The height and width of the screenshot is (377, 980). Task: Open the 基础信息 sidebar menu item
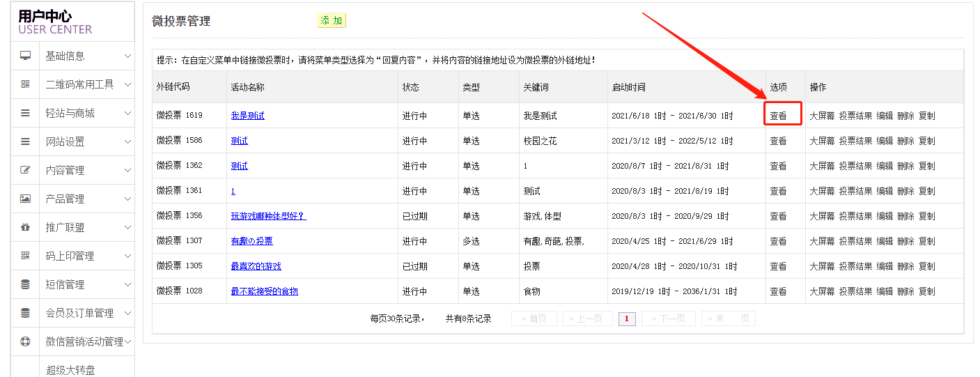65,56
